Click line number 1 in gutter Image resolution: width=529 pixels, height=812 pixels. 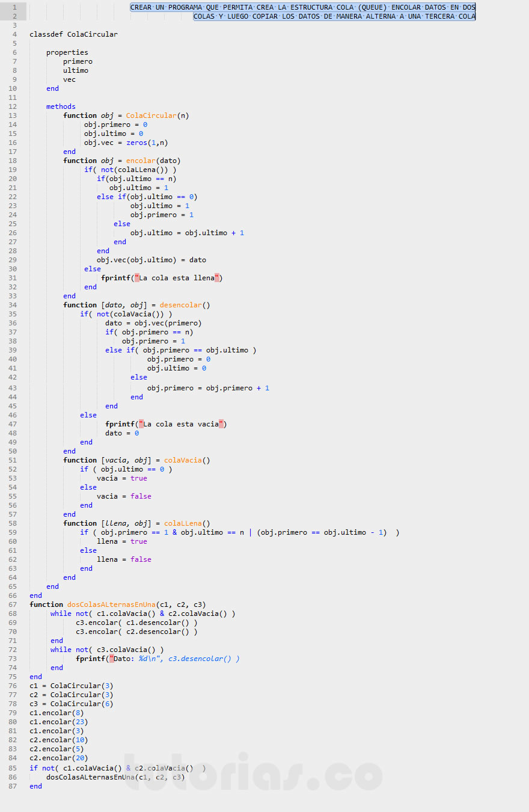[x=14, y=7]
